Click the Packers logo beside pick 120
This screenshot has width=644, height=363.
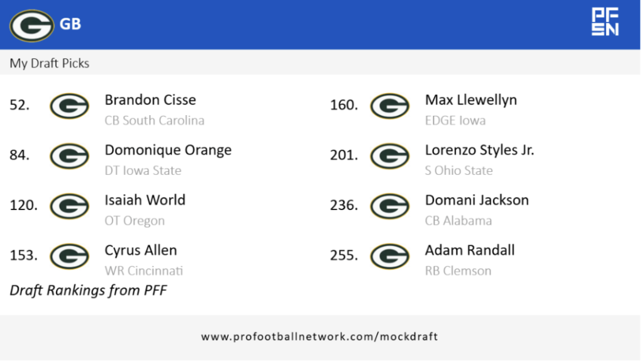pos(69,206)
